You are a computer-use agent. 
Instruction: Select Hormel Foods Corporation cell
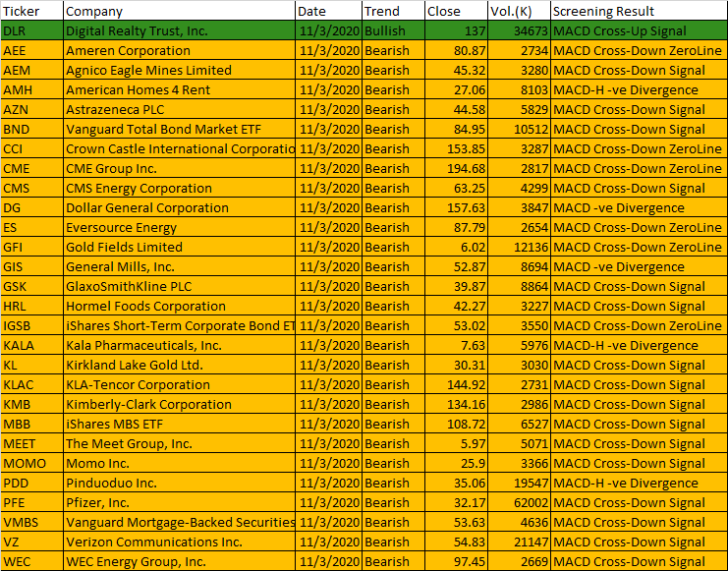click(179, 307)
